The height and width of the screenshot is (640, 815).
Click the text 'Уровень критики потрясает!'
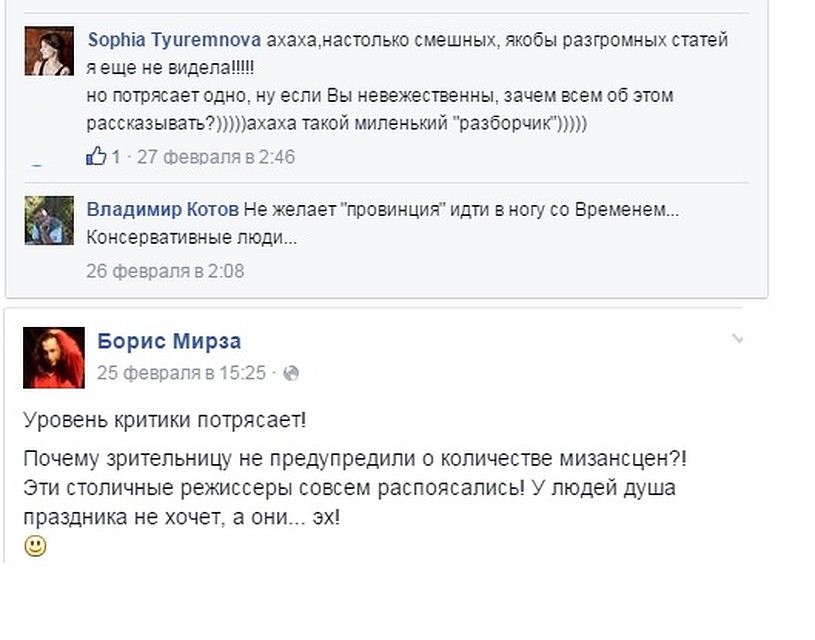[165, 420]
